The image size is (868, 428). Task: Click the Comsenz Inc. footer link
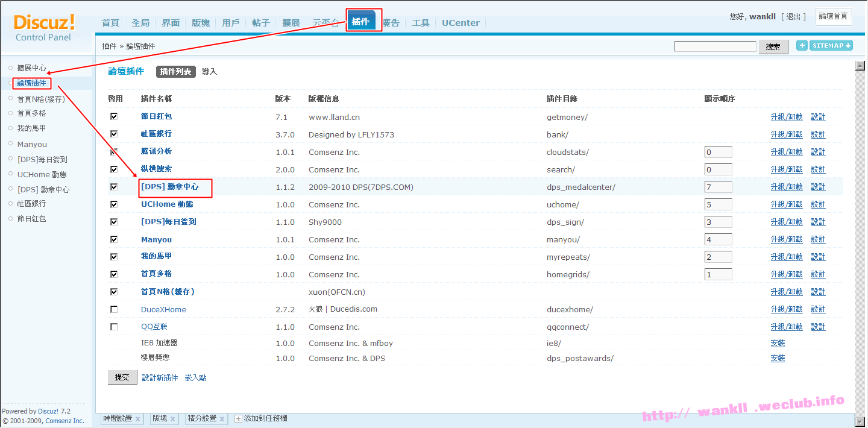pos(65,421)
